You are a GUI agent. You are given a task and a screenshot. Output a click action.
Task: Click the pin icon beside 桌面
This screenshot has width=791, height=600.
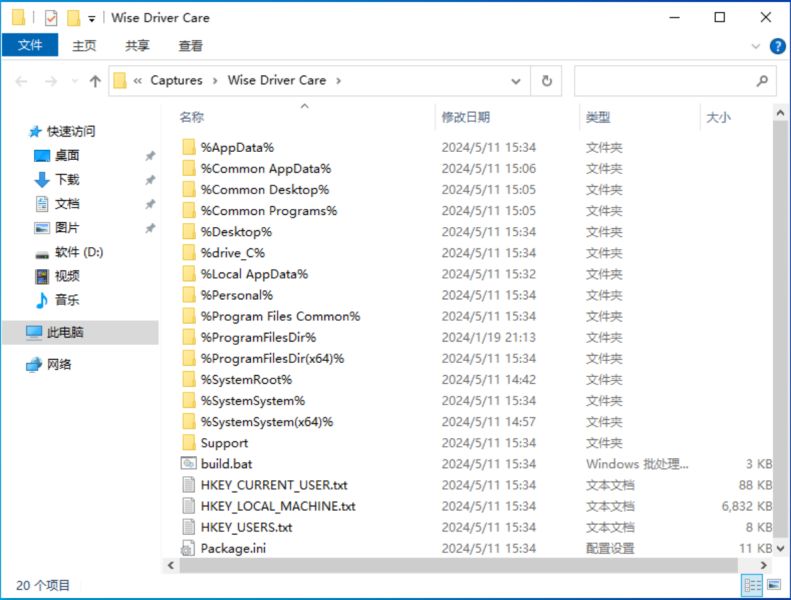coord(150,155)
